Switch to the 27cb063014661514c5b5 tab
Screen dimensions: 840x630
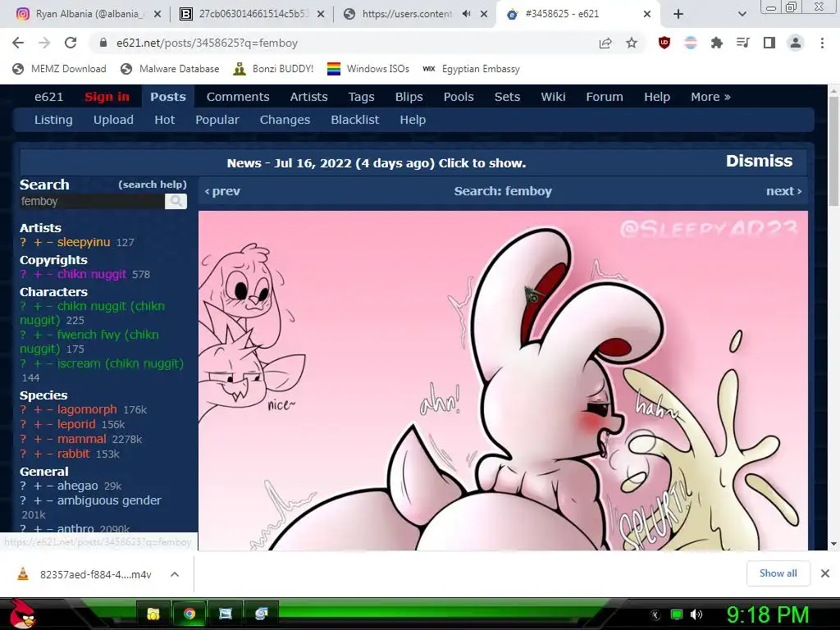[252, 14]
